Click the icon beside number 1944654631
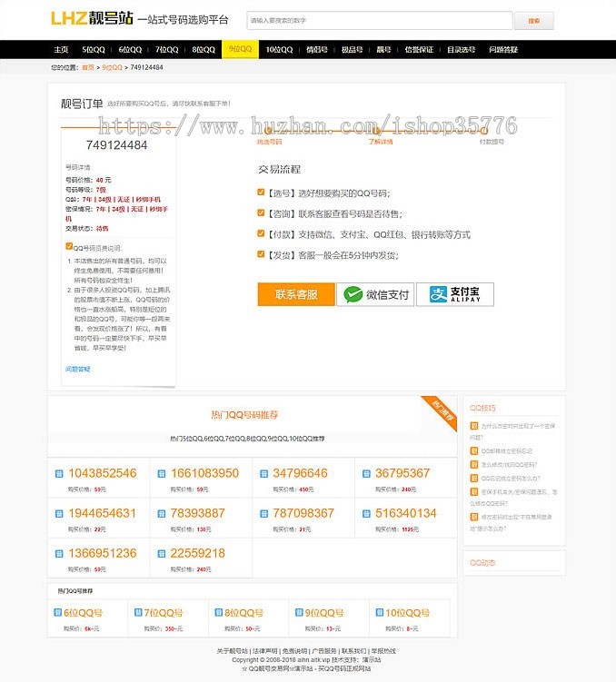This screenshot has width=616, height=682. click(59, 514)
